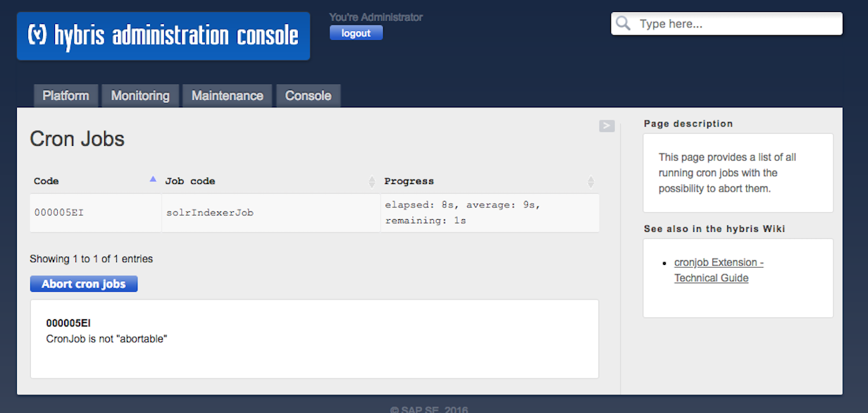868x413 pixels.
Task: Open the Monitoring tab
Action: (140, 96)
